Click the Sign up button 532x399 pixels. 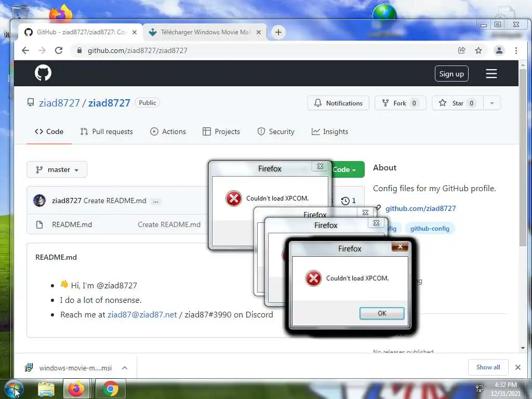[x=451, y=74]
